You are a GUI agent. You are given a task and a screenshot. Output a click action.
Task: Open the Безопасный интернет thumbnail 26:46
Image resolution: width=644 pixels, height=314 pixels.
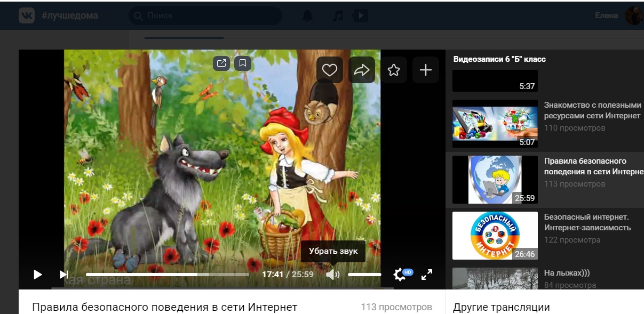pos(495,236)
